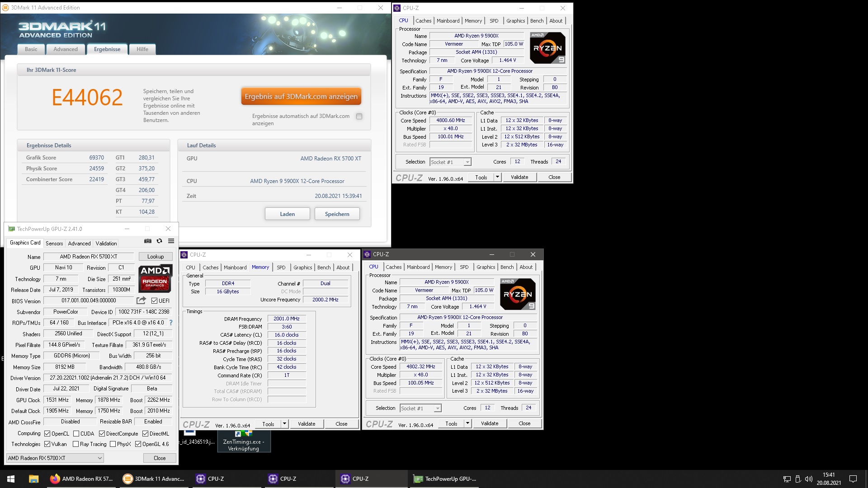The image size is (868, 488).
Task: Click the taskbar clock showing 15:41
Action: point(829,479)
